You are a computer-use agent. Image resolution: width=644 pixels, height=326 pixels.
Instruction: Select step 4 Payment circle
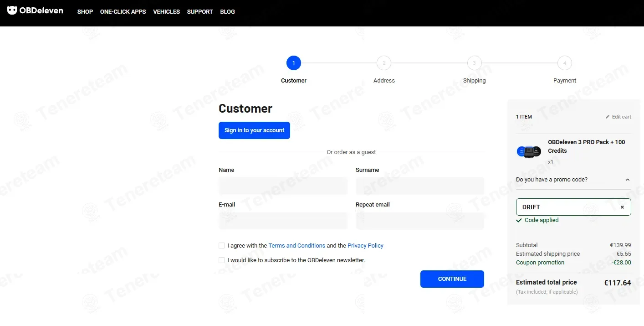(565, 63)
